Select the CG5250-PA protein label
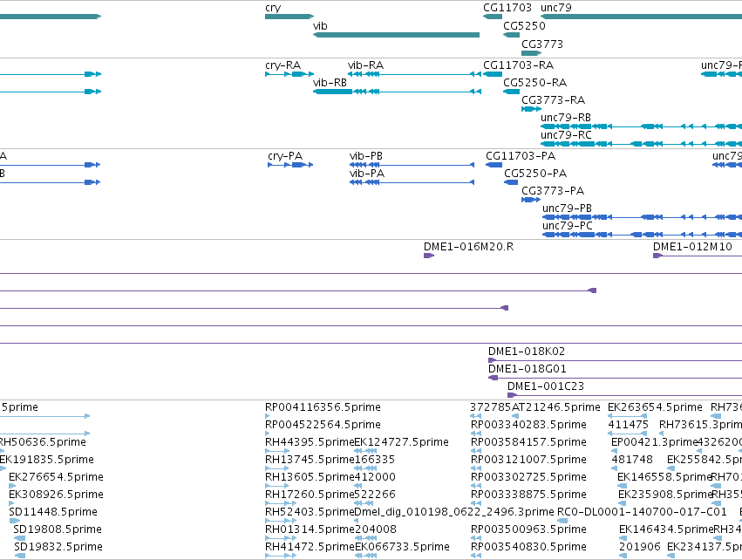The width and height of the screenshot is (742, 560). [535, 174]
